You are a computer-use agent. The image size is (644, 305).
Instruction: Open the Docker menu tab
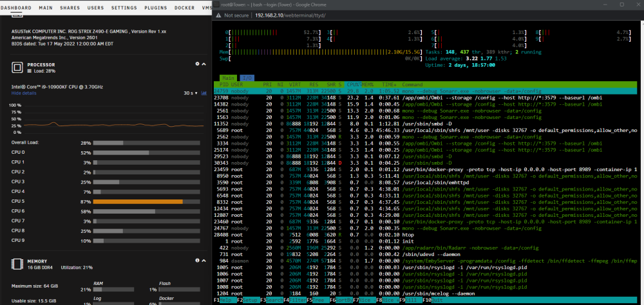coord(184,8)
